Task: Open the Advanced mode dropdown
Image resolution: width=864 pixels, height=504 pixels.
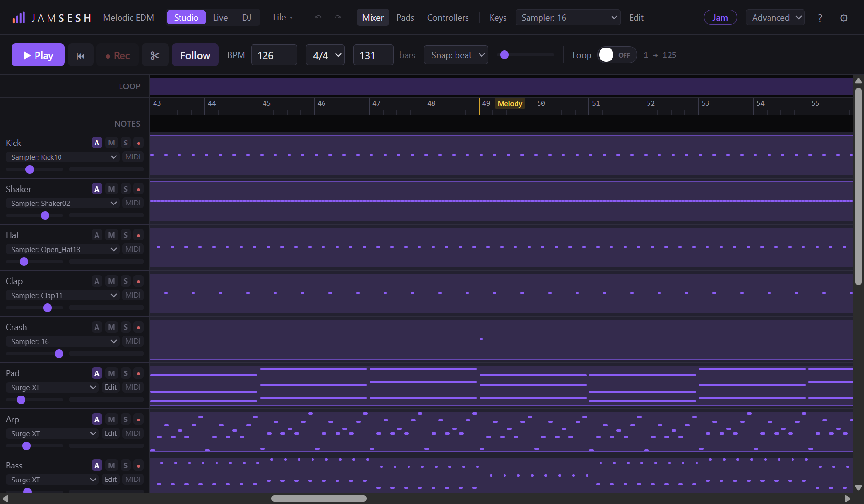Action: [x=775, y=18]
